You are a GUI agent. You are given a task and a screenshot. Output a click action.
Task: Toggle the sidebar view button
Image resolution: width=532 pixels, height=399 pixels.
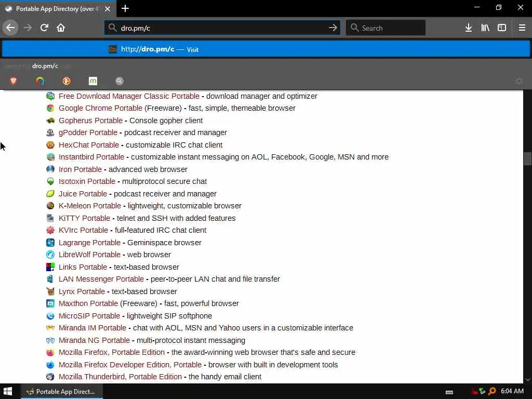pos(502,28)
